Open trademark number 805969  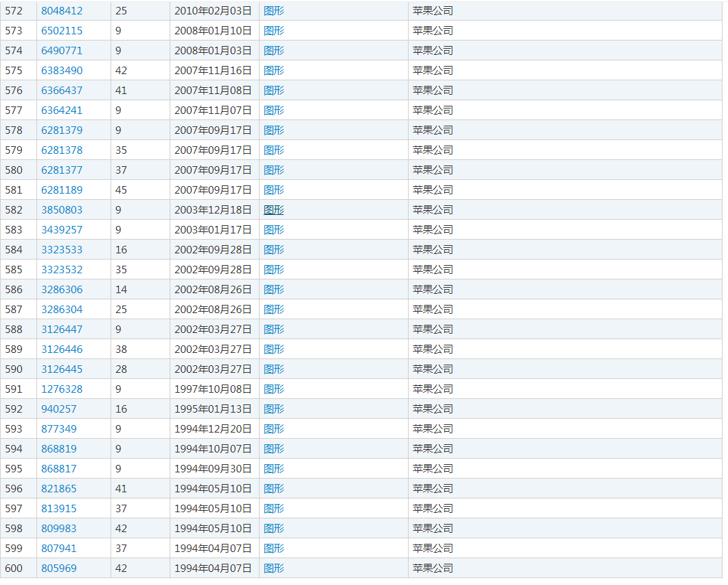pos(59,569)
